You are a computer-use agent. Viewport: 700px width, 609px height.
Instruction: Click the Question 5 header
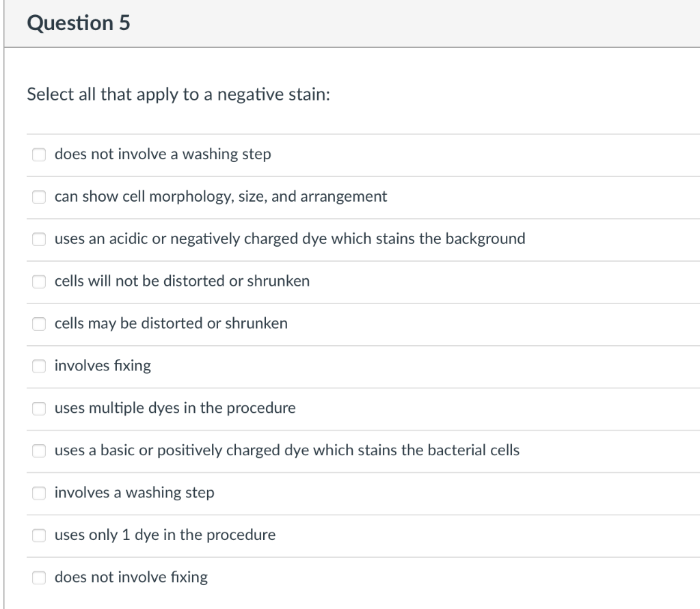click(79, 23)
